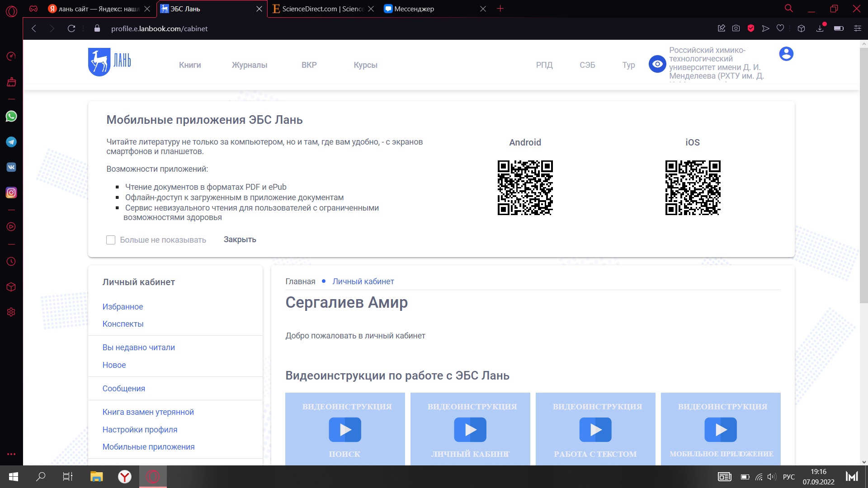
Task: Open the sidebar player icon
Action: (x=11, y=227)
